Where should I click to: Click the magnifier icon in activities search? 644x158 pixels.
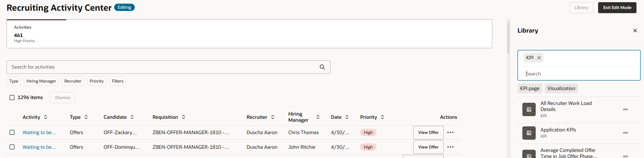[322, 67]
